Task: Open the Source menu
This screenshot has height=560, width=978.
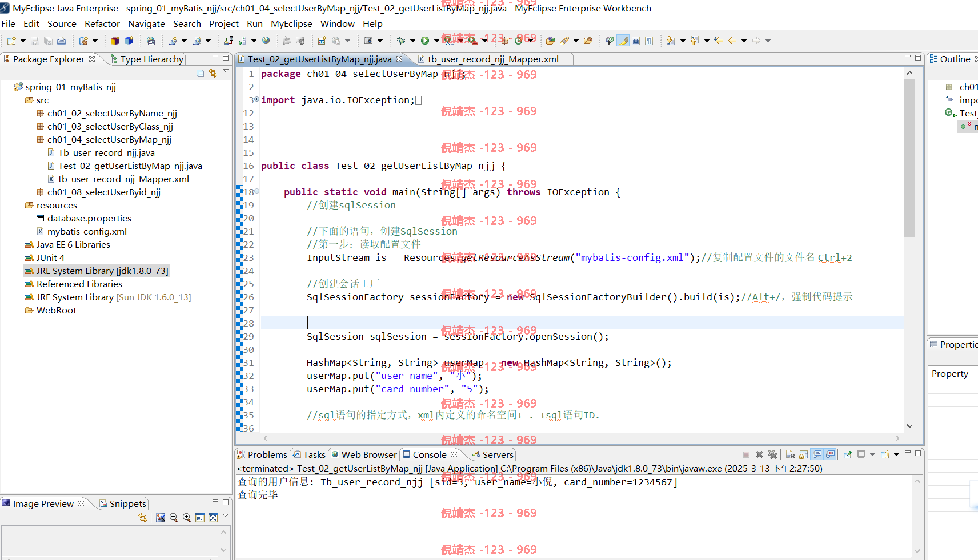Action: click(x=62, y=24)
